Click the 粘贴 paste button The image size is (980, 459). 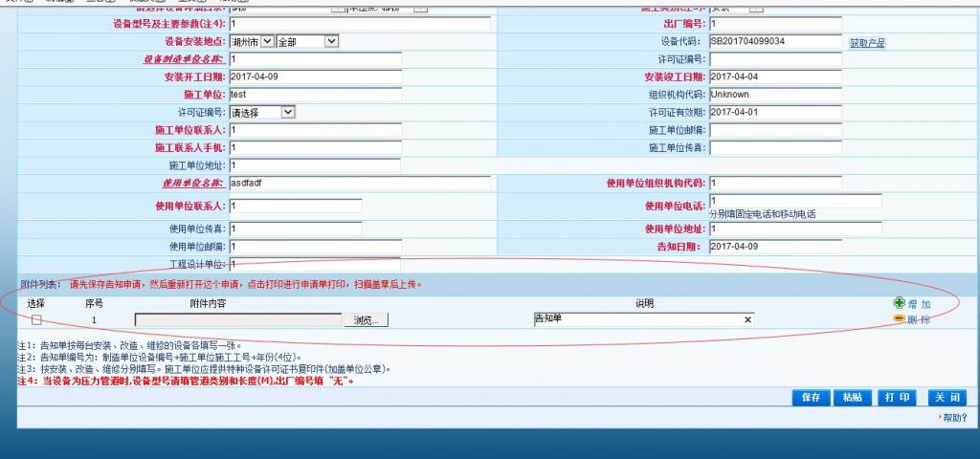(852, 398)
